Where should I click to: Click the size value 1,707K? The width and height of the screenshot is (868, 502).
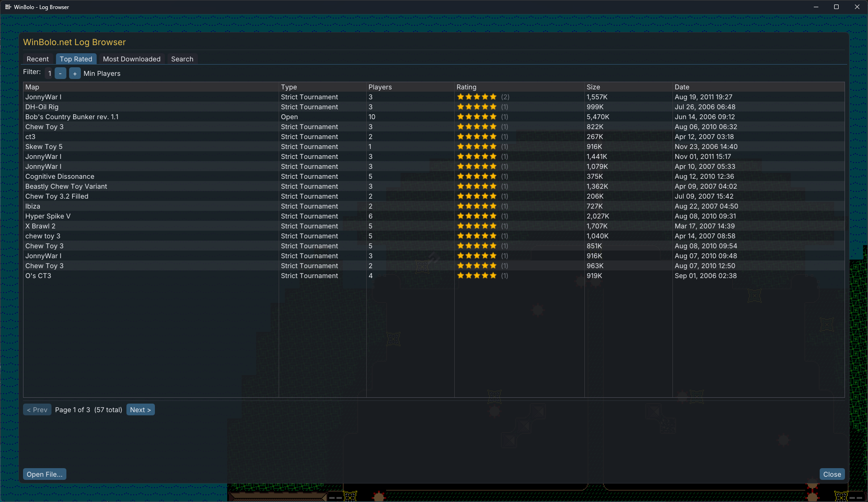click(x=597, y=226)
